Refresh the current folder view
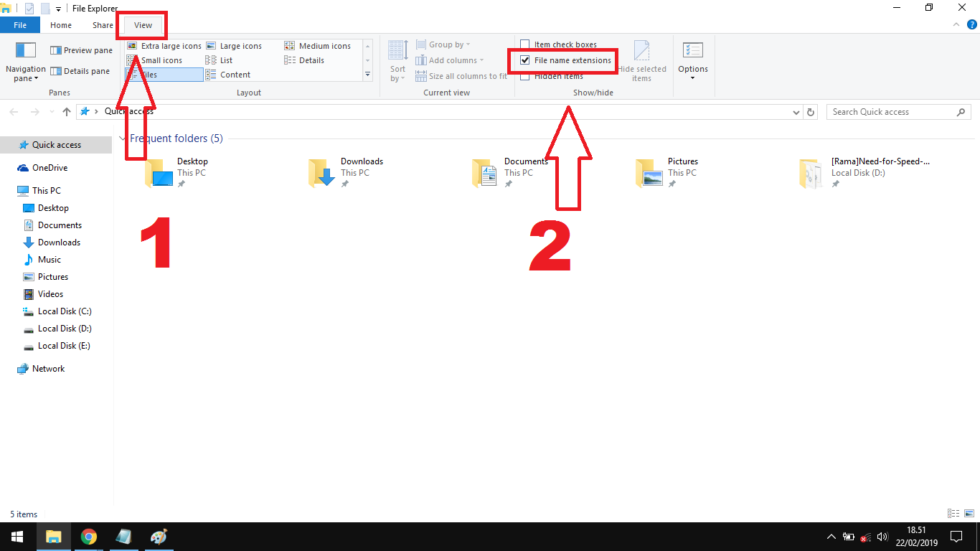The width and height of the screenshot is (980, 551). (x=811, y=112)
